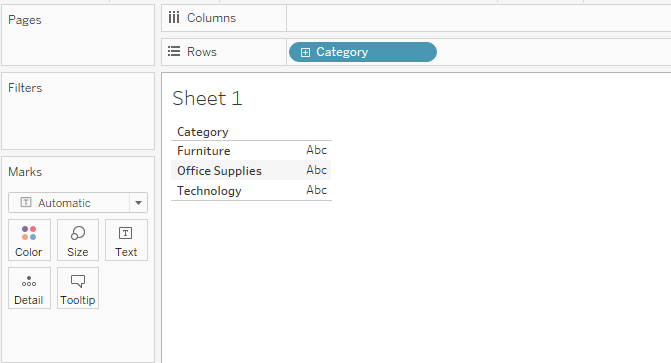Expand the Category pill plus icon

pyautogui.click(x=305, y=52)
